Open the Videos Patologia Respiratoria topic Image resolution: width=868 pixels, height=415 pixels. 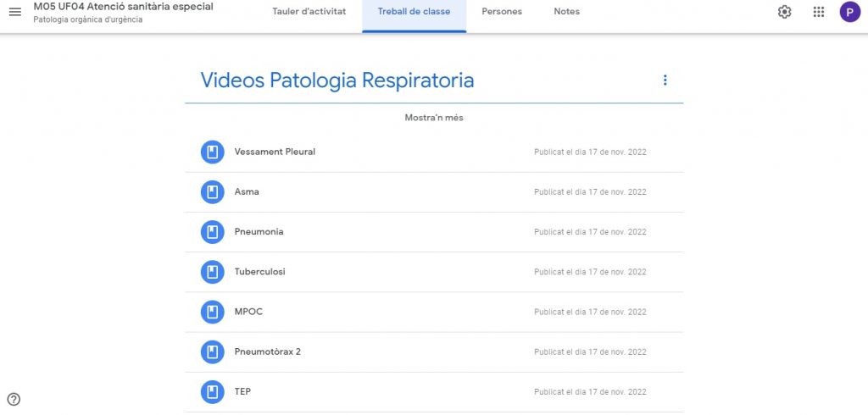pos(337,80)
